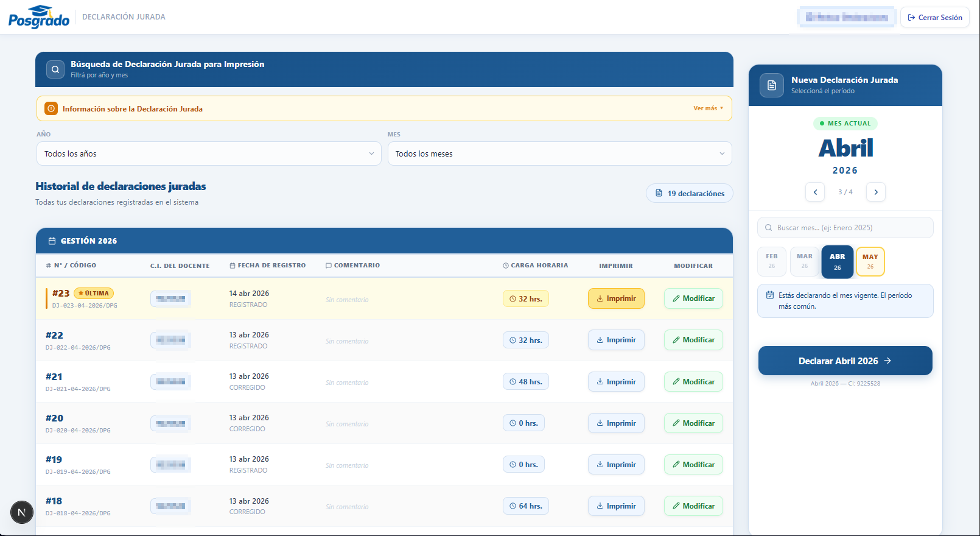The width and height of the screenshot is (980, 536).
Task: Click the Buscar mes search field
Action: [x=845, y=228]
